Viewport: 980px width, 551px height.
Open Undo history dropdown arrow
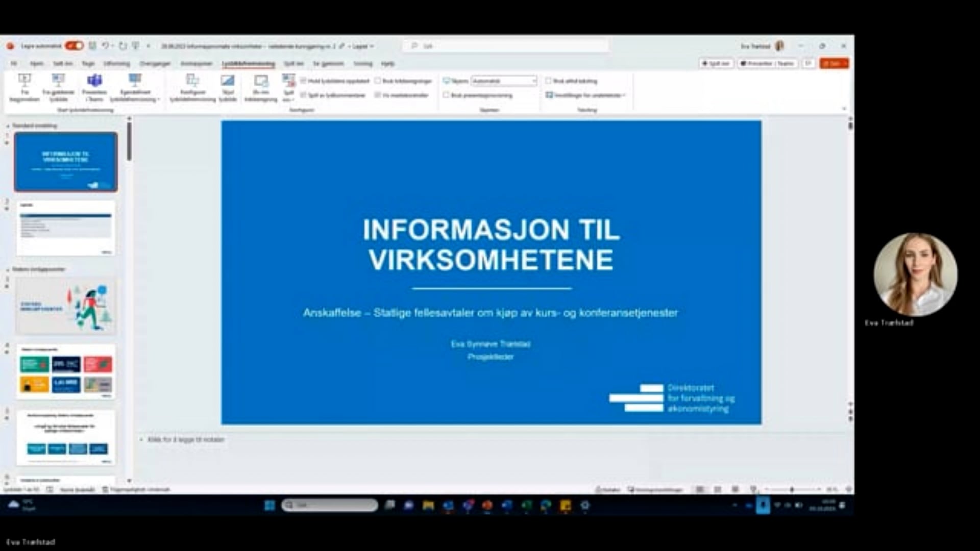(112, 46)
